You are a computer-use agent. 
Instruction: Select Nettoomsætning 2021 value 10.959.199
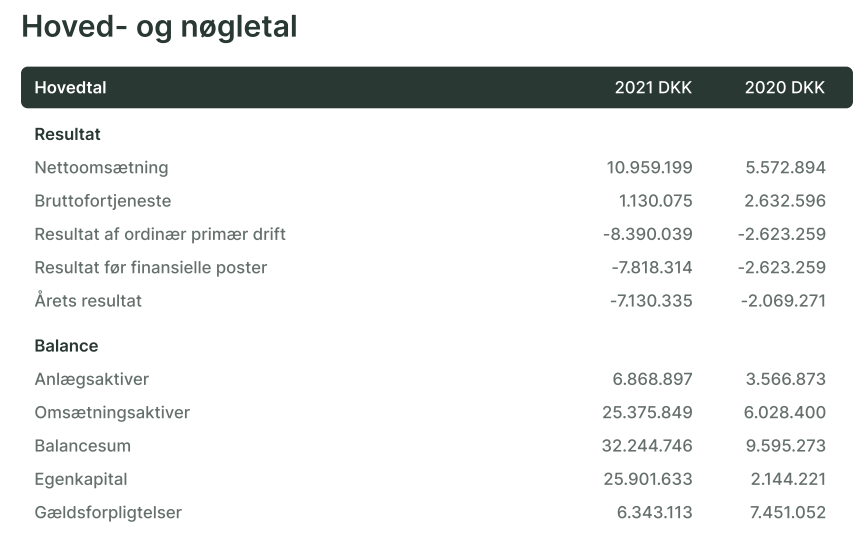pos(649,167)
